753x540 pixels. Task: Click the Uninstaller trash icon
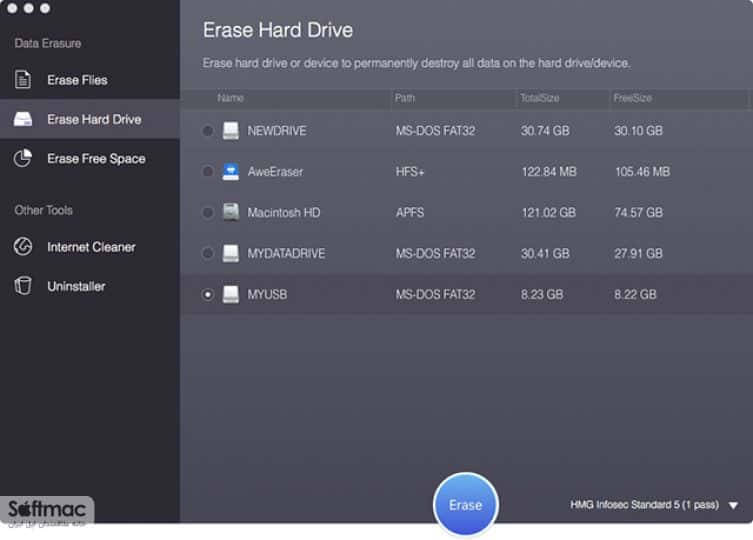(x=23, y=286)
